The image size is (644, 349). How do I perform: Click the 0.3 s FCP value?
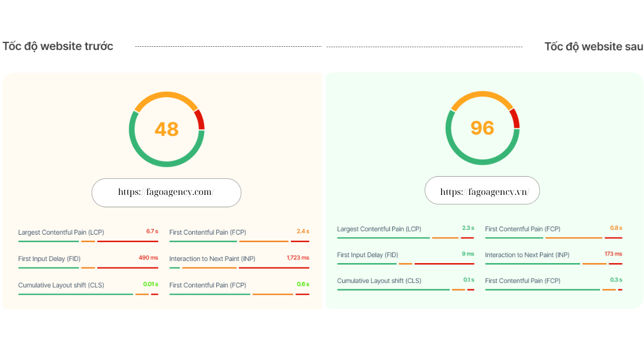(x=616, y=280)
